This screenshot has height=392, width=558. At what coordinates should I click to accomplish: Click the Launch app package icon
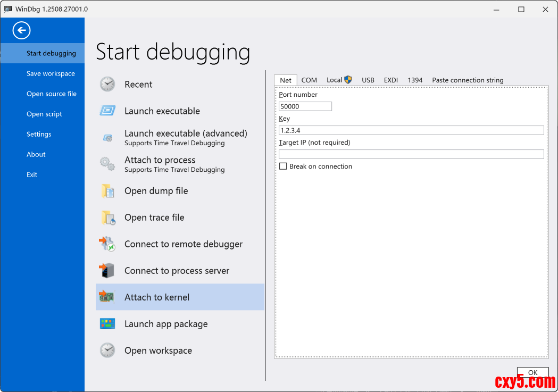(107, 324)
